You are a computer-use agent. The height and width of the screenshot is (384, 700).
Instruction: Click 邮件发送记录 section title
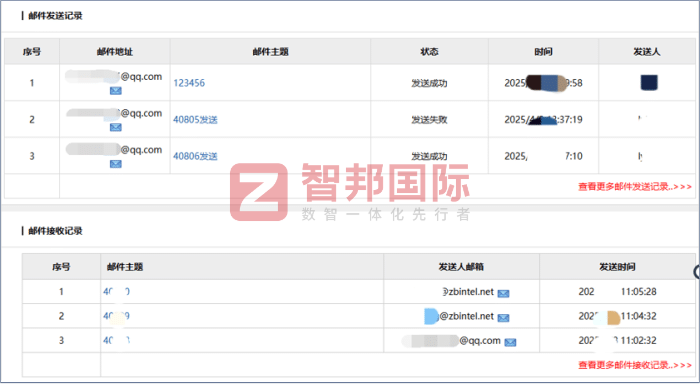tap(55, 16)
